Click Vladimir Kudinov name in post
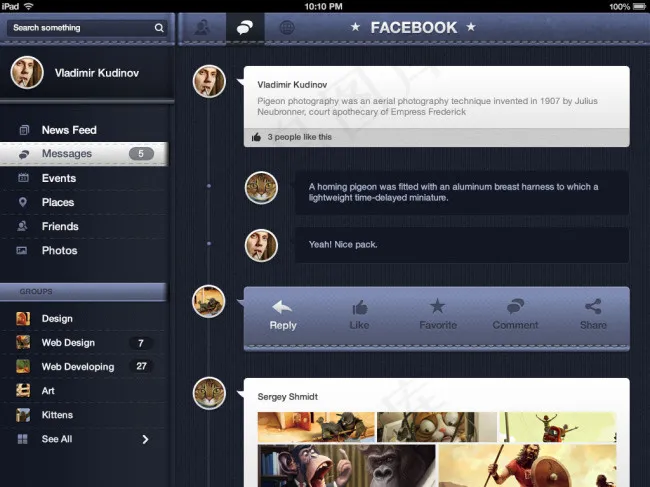This screenshot has width=650, height=487. click(292, 85)
